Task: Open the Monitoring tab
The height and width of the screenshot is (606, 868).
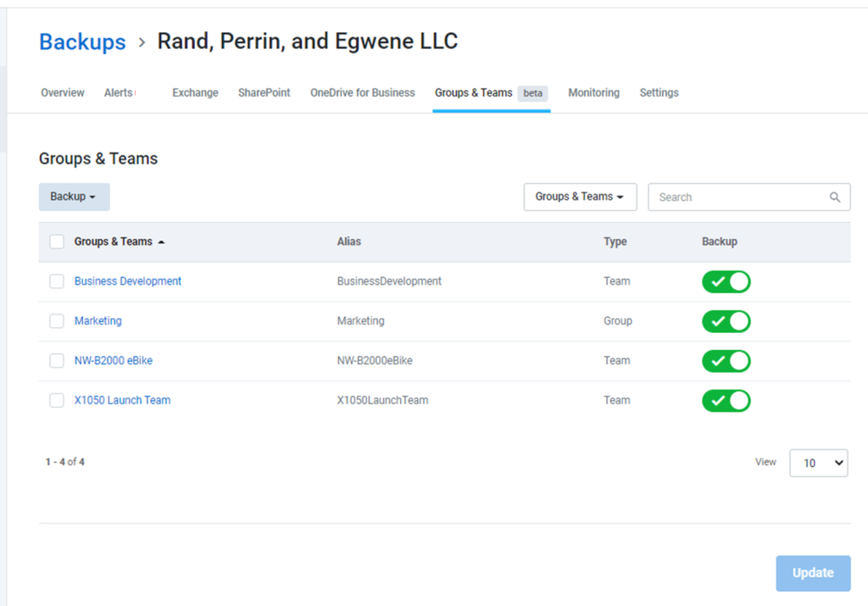Action: (x=594, y=92)
